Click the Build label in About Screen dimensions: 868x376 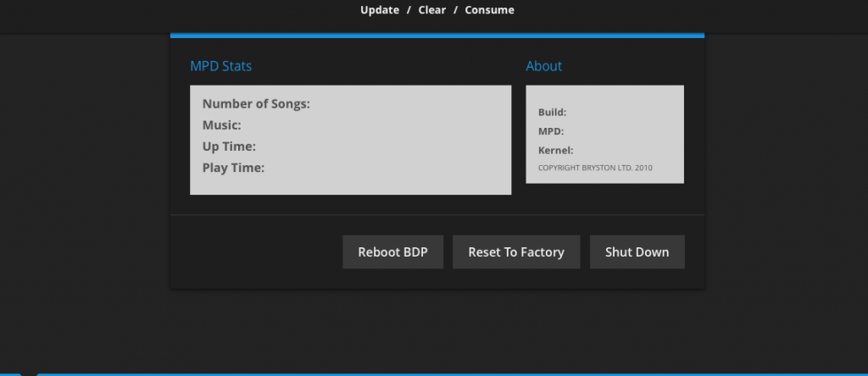[x=553, y=113]
